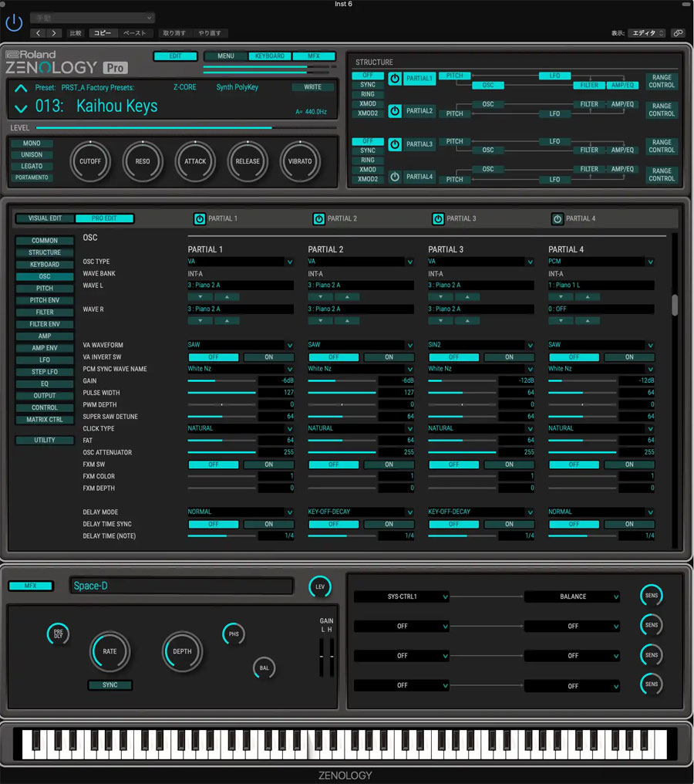Screen dimensions: 694x784
Task: Switch to VISUAL EDIT tab
Action: pyautogui.click(x=45, y=218)
